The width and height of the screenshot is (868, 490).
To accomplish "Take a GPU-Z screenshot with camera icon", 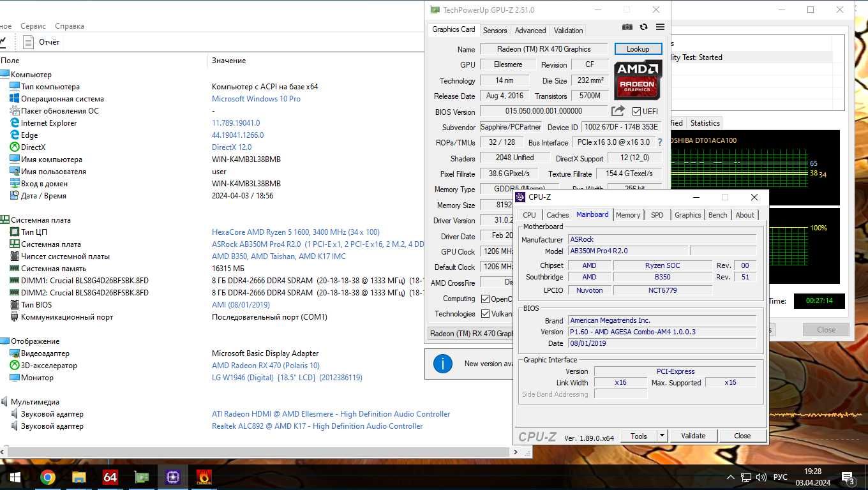I will (627, 27).
